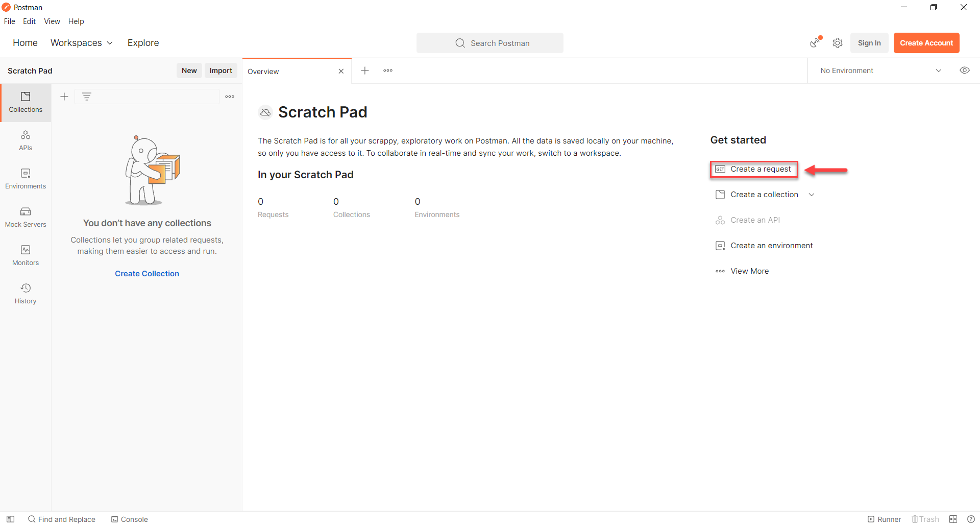Open the Environments sidebar panel
Image resolution: width=980 pixels, height=526 pixels.
(x=26, y=179)
